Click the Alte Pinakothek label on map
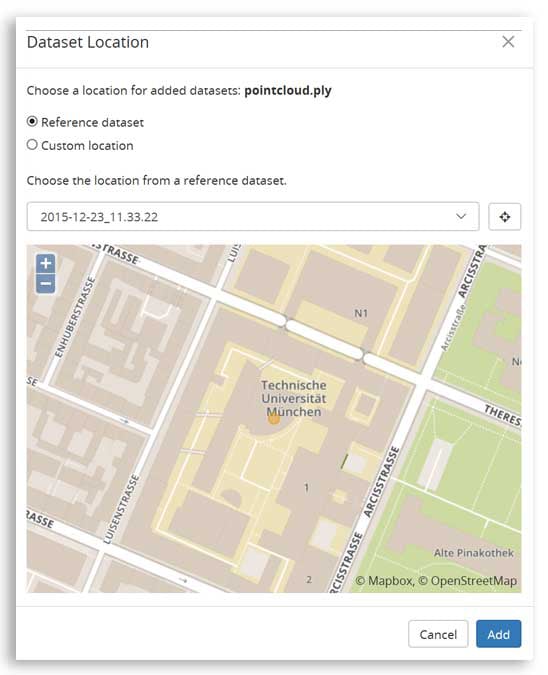548x675 pixels. 474,553
